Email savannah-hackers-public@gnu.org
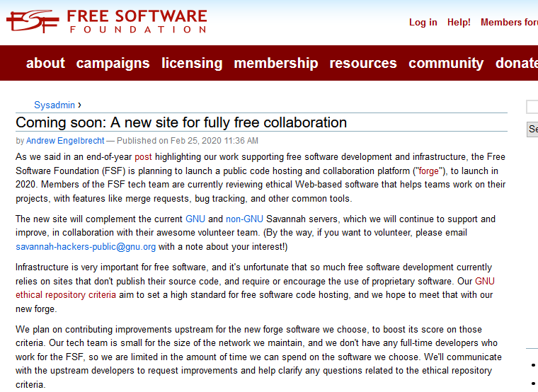This screenshot has height=392, width=538. (86, 247)
